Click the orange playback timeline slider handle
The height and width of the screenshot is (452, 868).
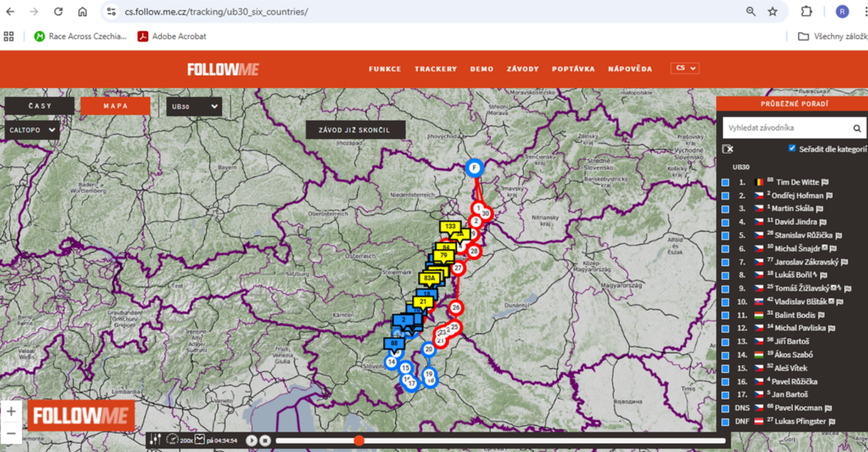pyautogui.click(x=359, y=440)
